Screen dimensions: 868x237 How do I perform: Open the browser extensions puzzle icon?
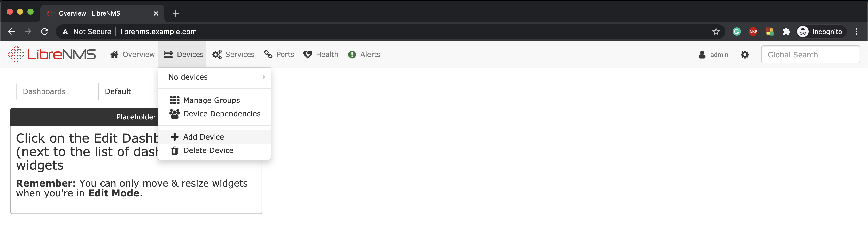coord(786,32)
